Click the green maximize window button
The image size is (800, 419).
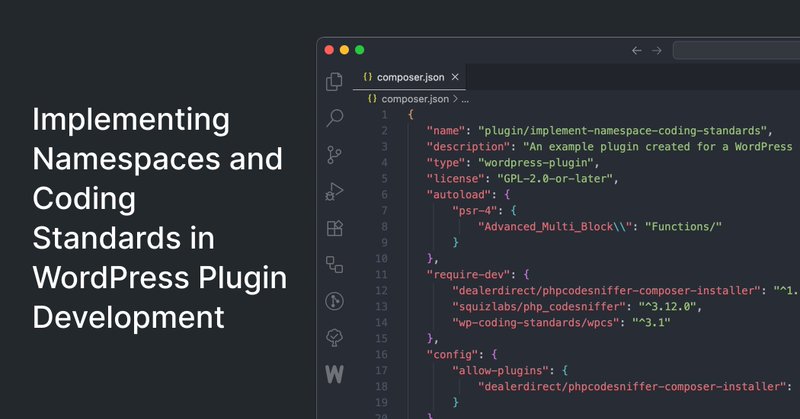[360, 50]
